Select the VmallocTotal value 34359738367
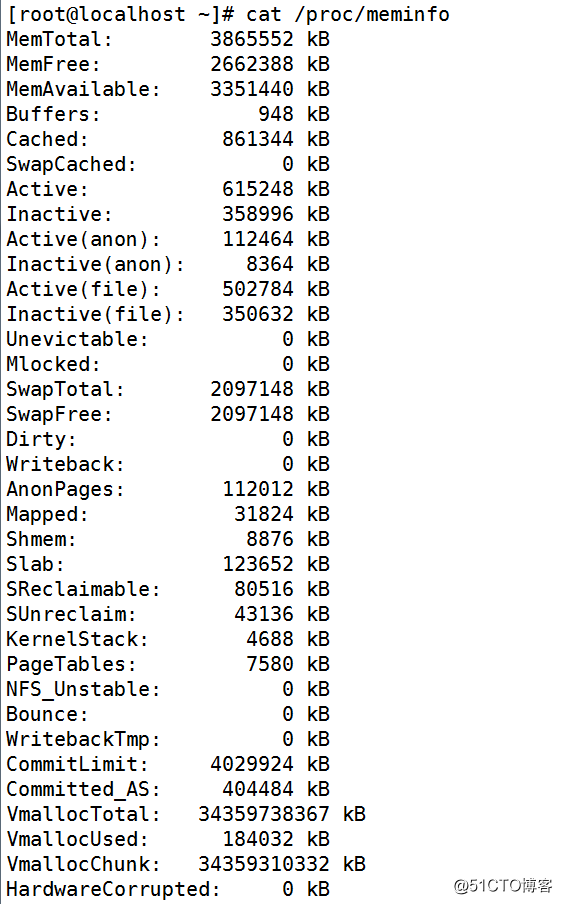 (264, 814)
